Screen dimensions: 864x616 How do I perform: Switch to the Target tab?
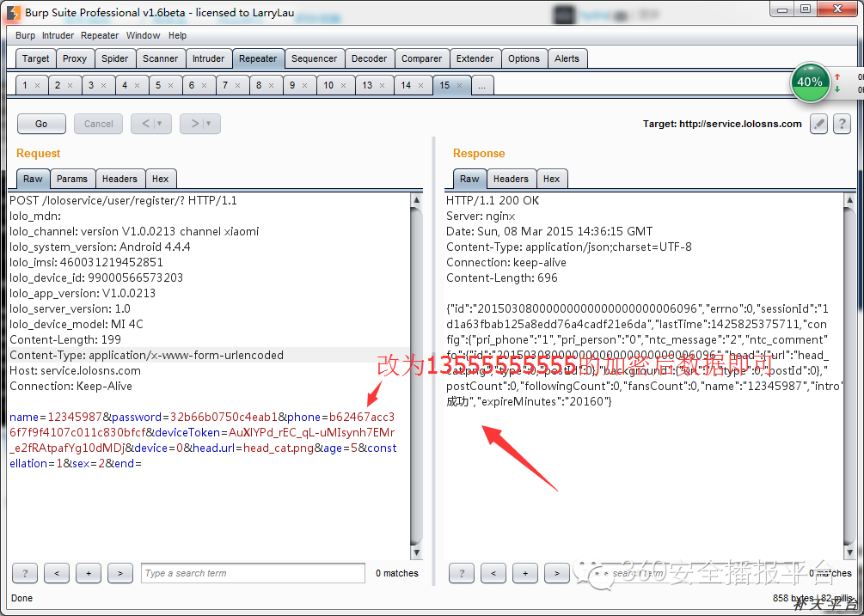(x=36, y=58)
